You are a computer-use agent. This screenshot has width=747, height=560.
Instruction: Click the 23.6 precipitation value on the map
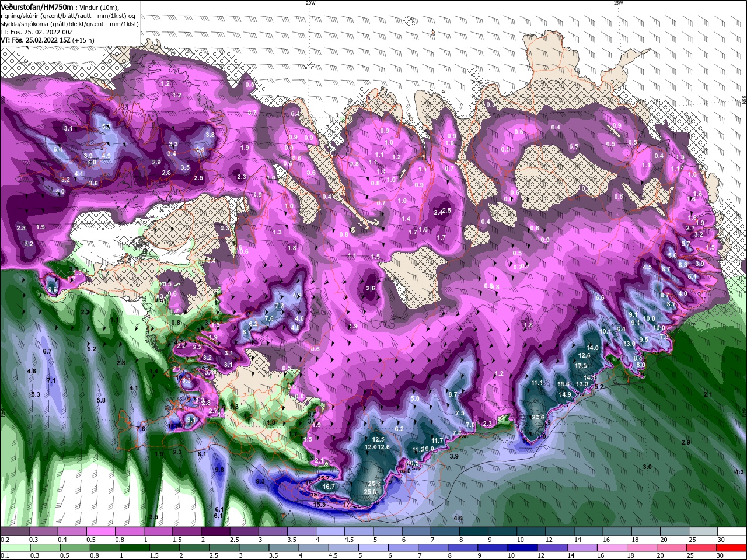coord(538,417)
